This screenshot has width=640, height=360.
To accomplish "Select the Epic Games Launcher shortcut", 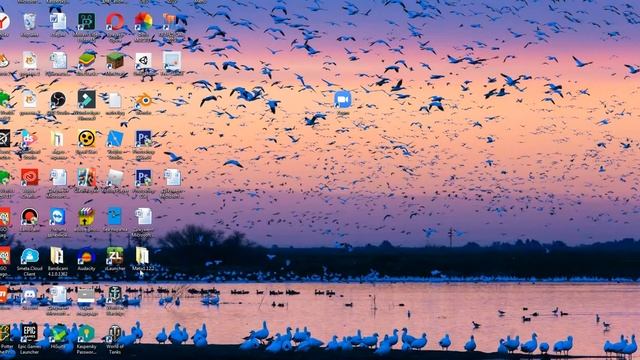I will coord(29,333).
